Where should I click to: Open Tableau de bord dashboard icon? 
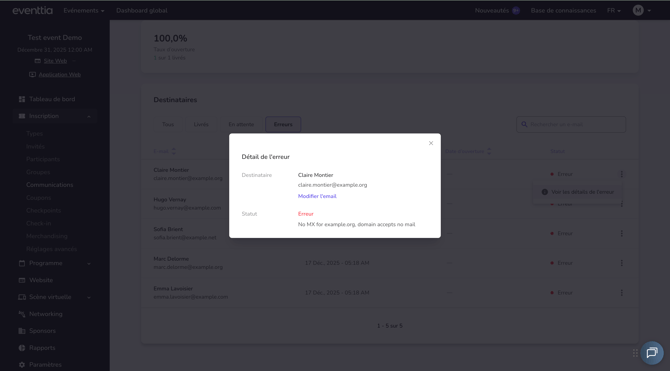tap(22, 99)
